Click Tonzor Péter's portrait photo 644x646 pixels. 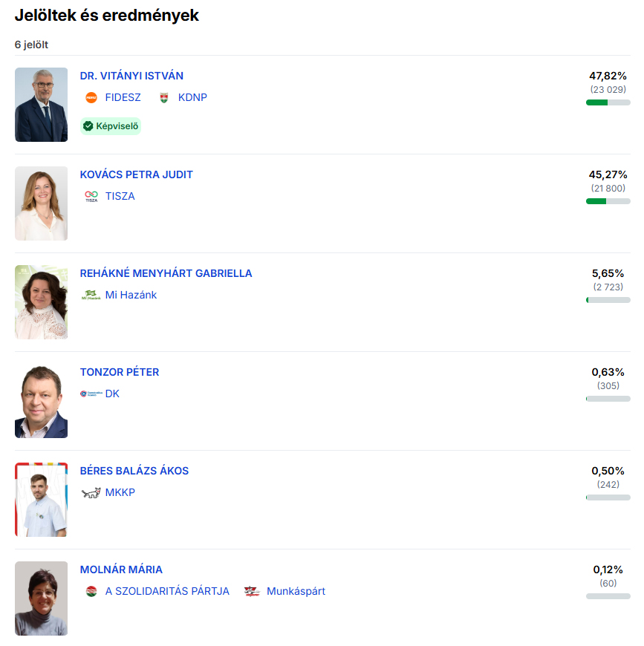coord(41,401)
